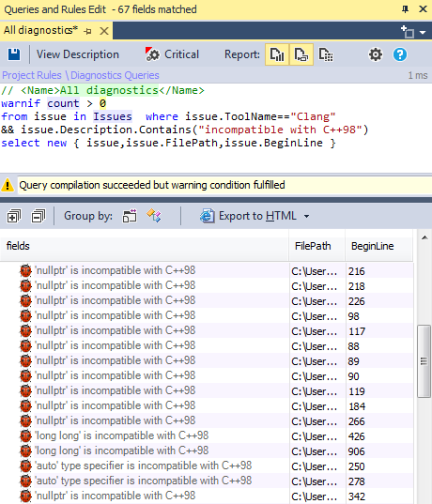Click the Project Rules breadcrumb link
The image size is (432, 504).
(32, 75)
